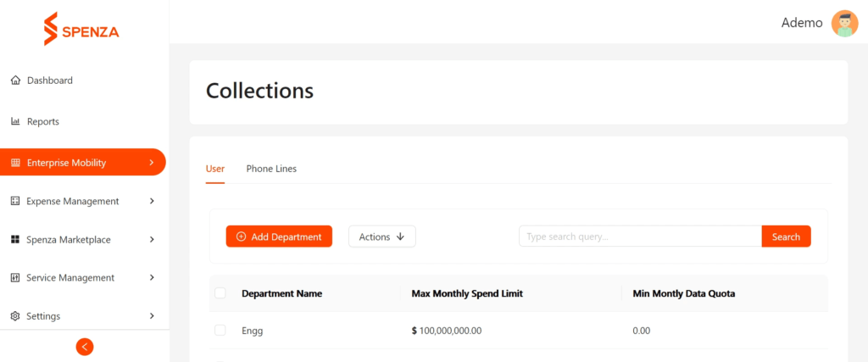Click the Service Management sliders icon

(x=15, y=277)
